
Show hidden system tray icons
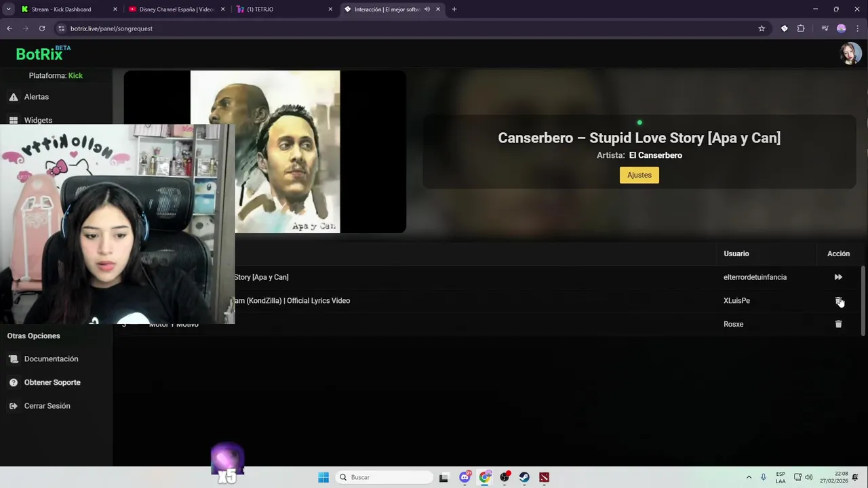click(749, 477)
